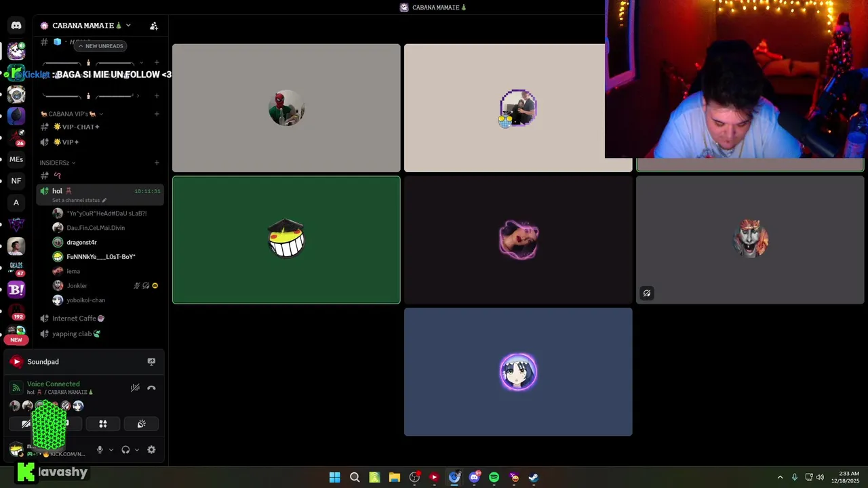868x488 pixels.
Task: Open Windows taskbar search
Action: coord(355,477)
